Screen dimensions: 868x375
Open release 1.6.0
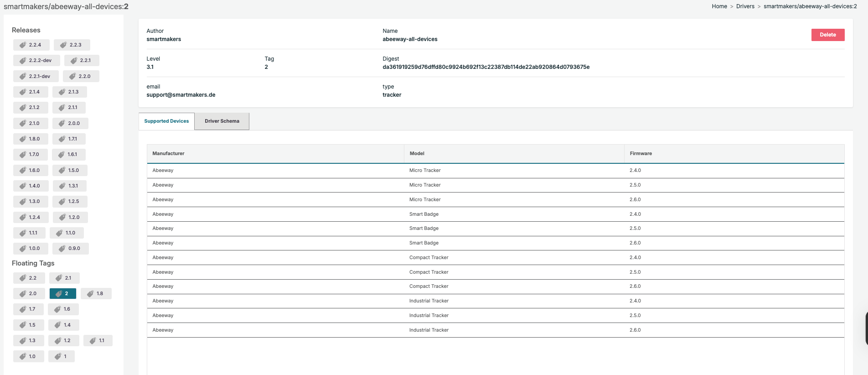coord(31,170)
